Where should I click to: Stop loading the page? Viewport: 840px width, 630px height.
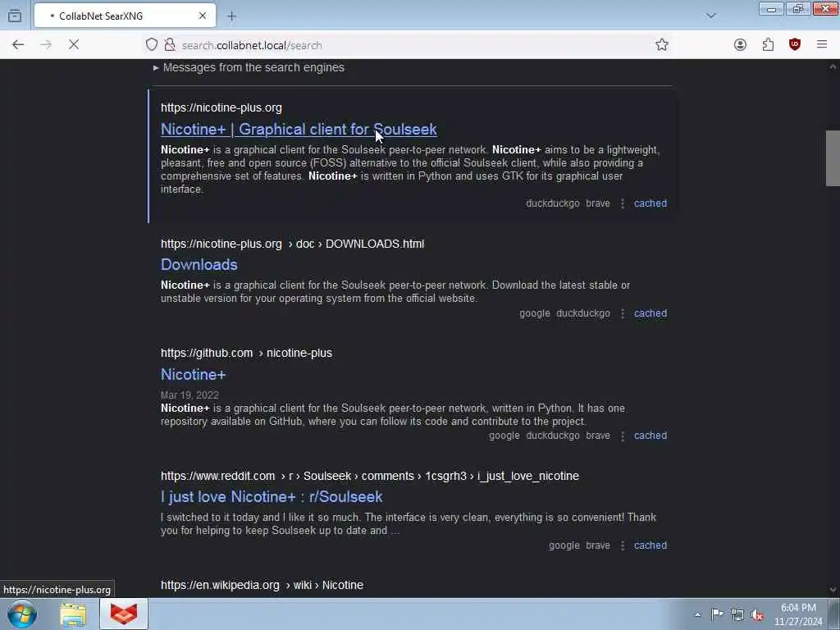tap(74, 45)
